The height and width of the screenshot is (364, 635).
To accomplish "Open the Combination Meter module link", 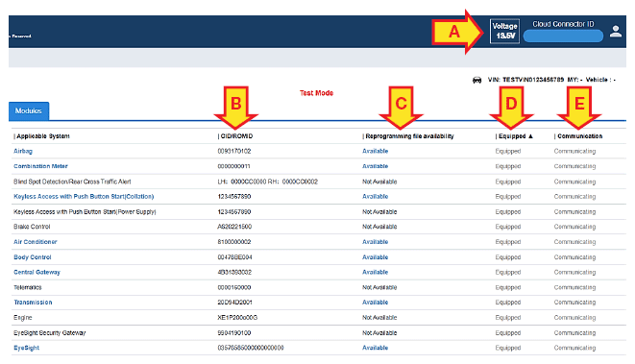I will pyautogui.click(x=40, y=166).
